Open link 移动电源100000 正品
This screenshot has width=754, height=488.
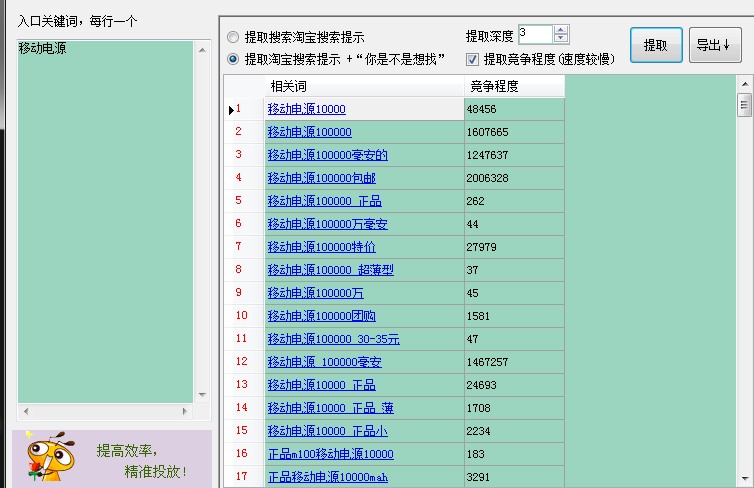(325, 201)
